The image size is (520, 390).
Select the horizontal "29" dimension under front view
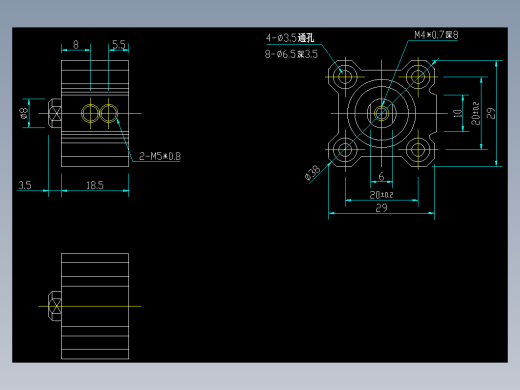[x=381, y=208]
